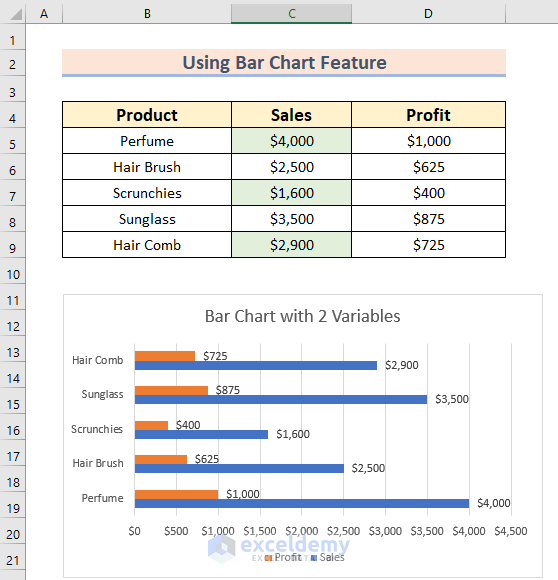Select the Hair Brush table cell

147,167
